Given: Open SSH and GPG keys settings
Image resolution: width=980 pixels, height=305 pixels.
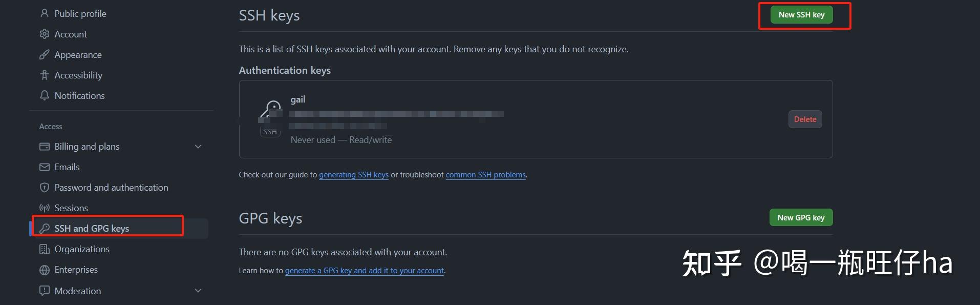Looking at the screenshot, I should 92,229.
